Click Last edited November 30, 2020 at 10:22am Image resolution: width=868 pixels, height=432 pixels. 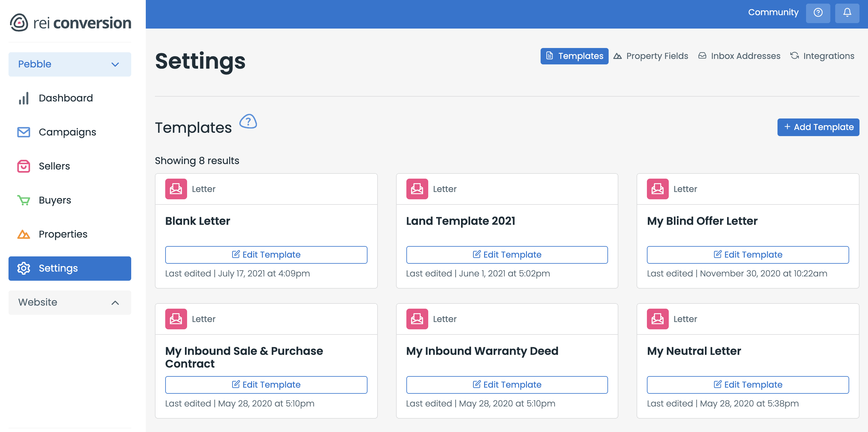coord(737,274)
